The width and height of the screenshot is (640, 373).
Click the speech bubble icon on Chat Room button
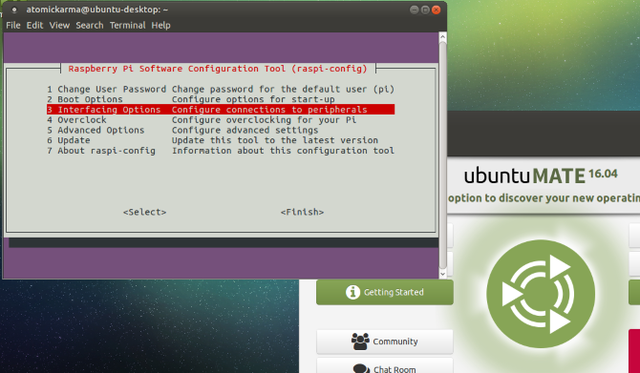[361, 368]
